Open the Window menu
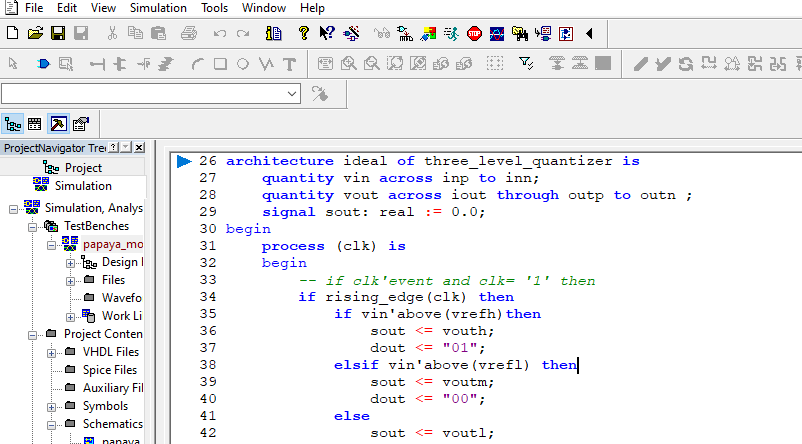Image resolution: width=802 pixels, height=444 pixels. pyautogui.click(x=263, y=8)
